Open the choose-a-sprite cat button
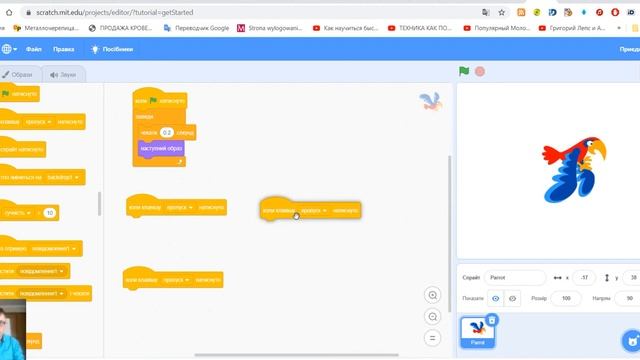640x360 pixels. 631,340
